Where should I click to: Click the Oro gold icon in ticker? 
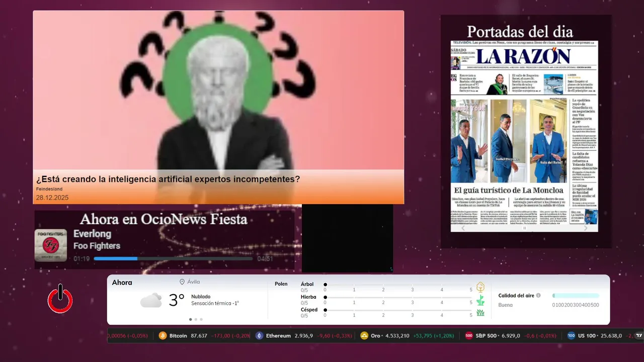(364, 336)
